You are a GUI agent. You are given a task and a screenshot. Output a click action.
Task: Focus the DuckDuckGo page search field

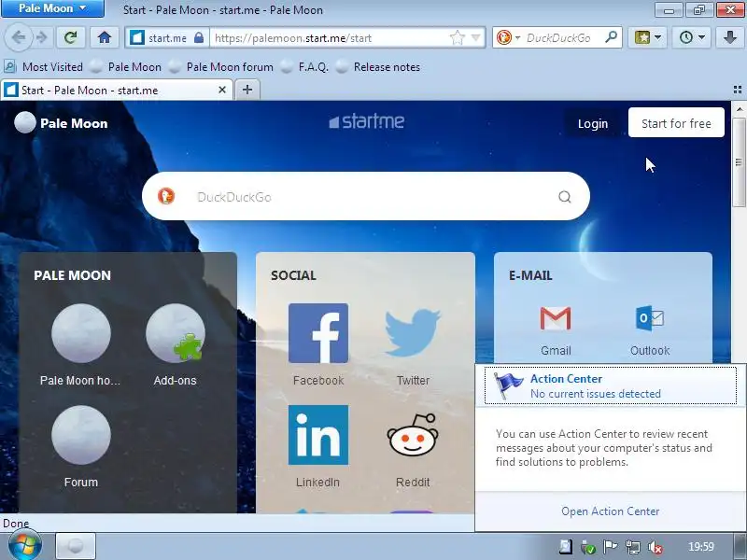(366, 197)
